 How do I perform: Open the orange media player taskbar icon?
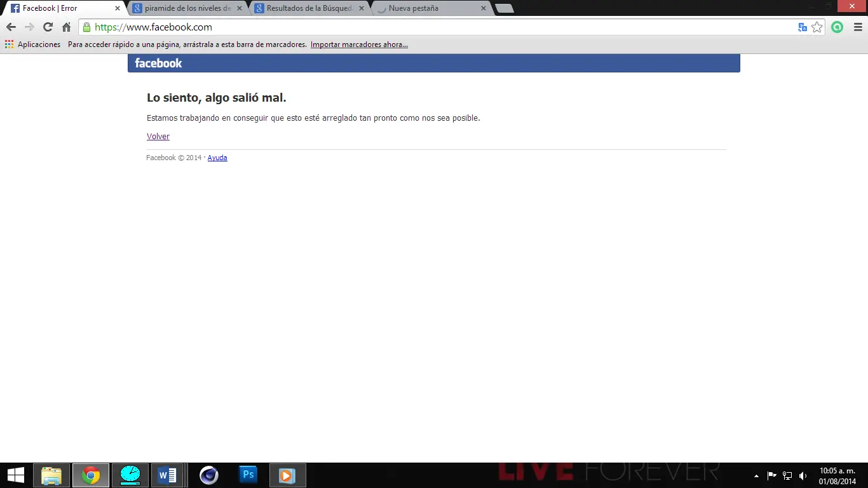(287, 475)
